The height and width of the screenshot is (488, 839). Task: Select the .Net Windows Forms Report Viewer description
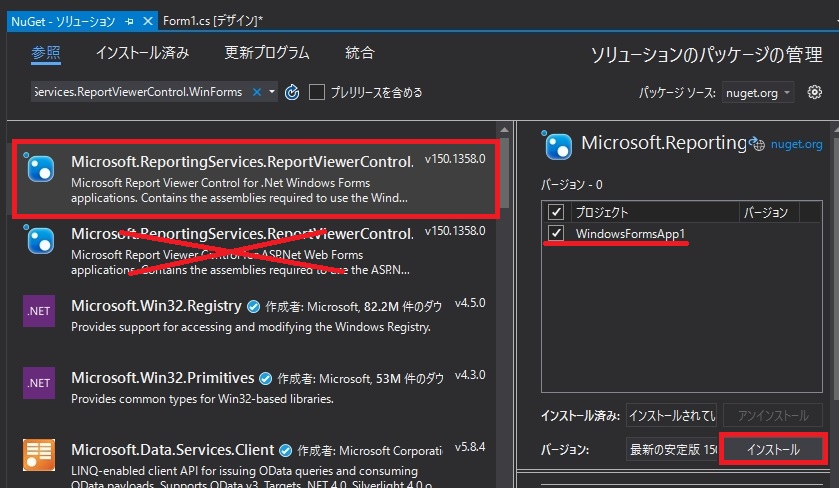239,190
